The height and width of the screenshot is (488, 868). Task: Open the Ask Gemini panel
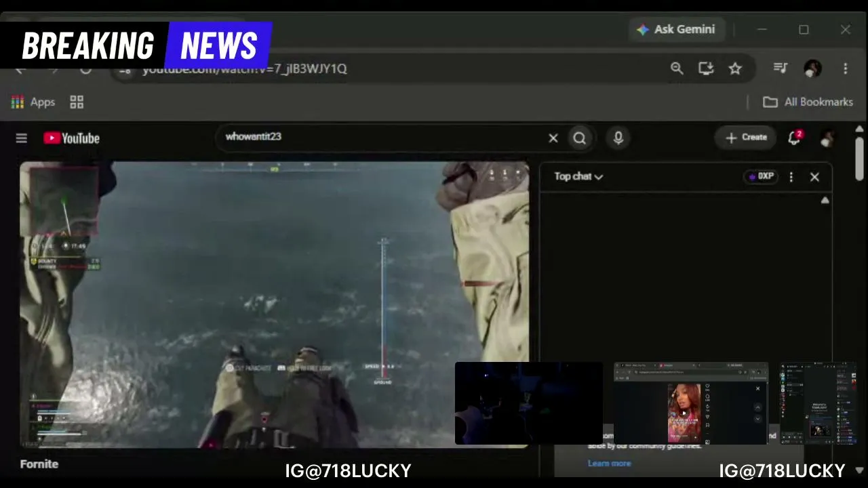pyautogui.click(x=676, y=30)
